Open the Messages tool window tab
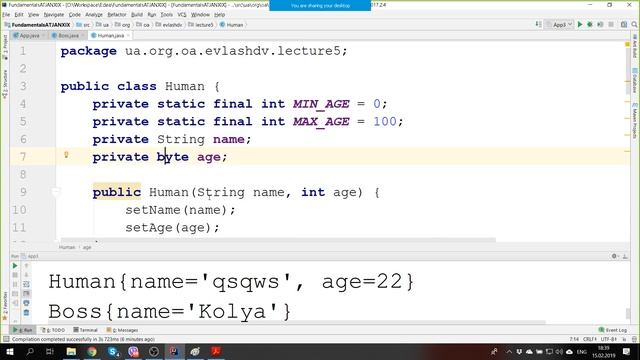This screenshot has width=640, height=360. point(122,330)
